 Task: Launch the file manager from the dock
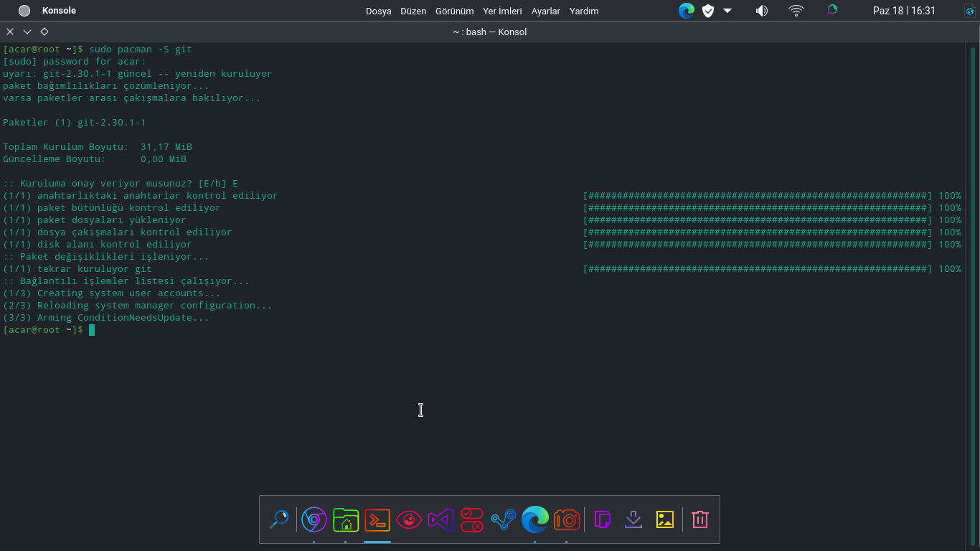click(346, 519)
